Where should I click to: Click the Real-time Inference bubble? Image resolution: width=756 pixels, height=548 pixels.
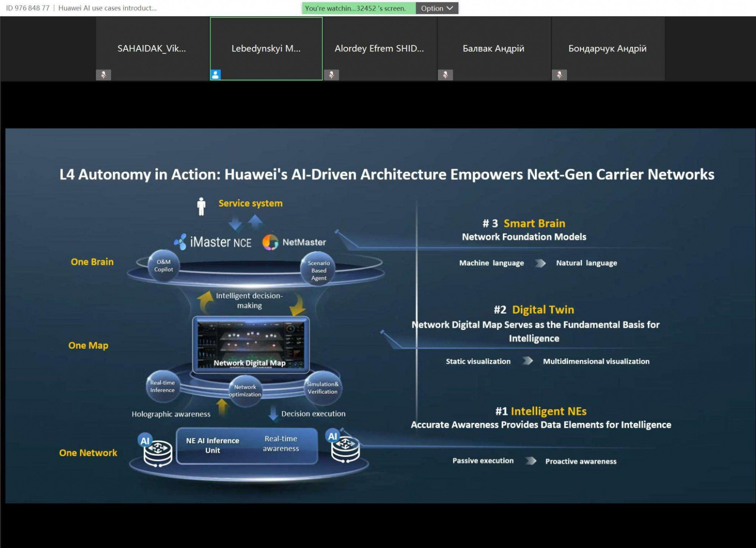pyautogui.click(x=163, y=387)
